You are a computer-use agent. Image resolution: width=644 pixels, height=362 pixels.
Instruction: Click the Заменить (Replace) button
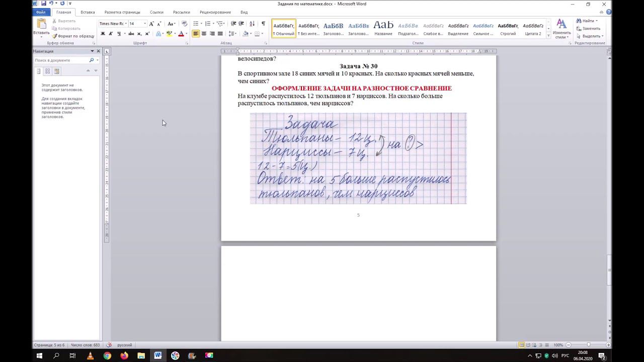tap(588, 29)
